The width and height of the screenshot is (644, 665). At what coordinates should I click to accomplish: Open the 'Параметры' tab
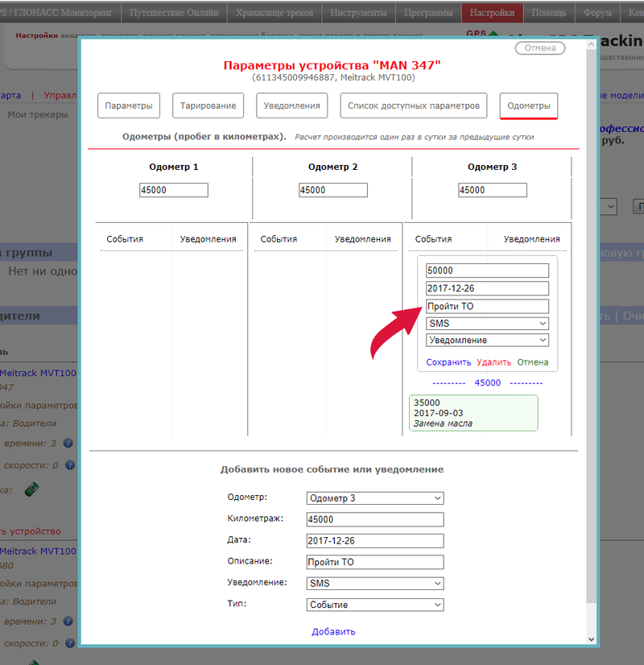coord(129,106)
